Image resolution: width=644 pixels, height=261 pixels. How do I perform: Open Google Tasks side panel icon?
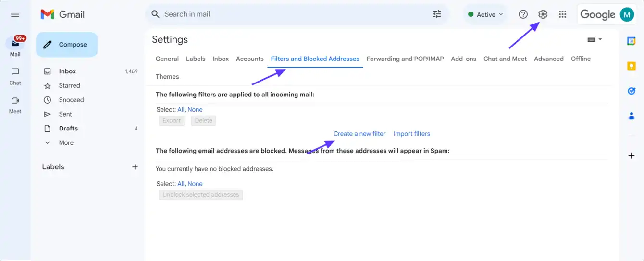[632, 91]
